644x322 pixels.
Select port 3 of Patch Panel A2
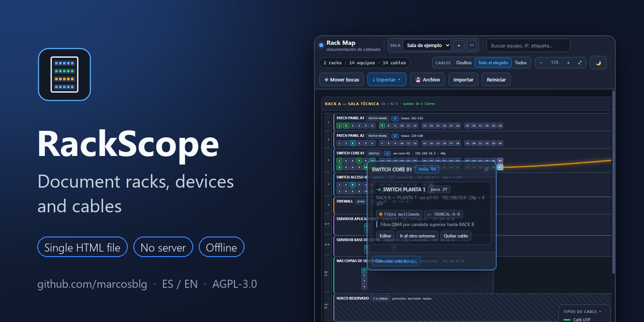(353, 143)
